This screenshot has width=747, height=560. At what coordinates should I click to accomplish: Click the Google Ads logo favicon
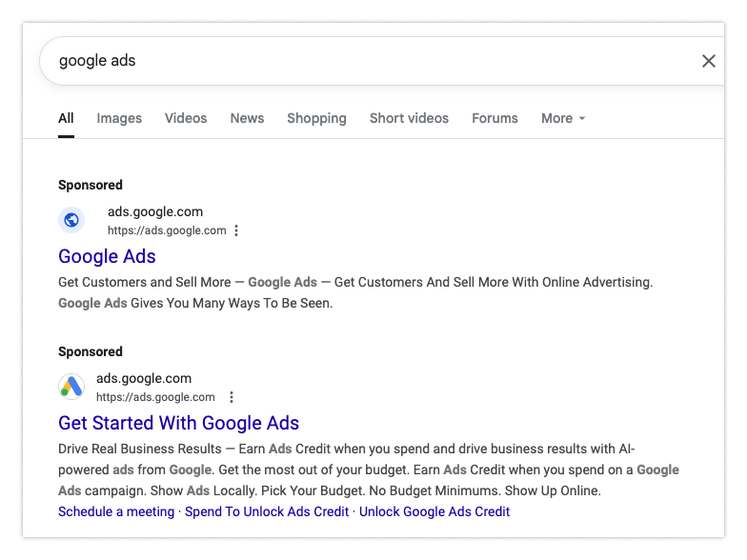(71, 387)
